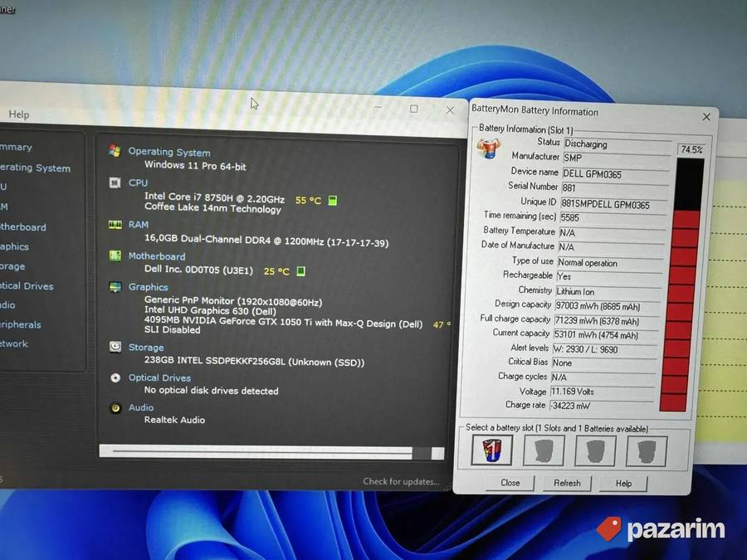The height and width of the screenshot is (560, 747).
Task: Click Windows 11 Pro 64-bit text
Action: point(195,166)
